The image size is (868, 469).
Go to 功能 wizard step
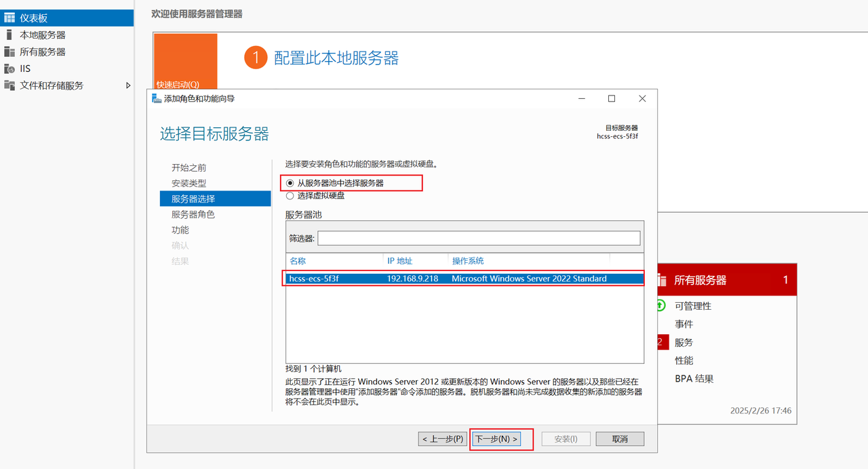(180, 230)
